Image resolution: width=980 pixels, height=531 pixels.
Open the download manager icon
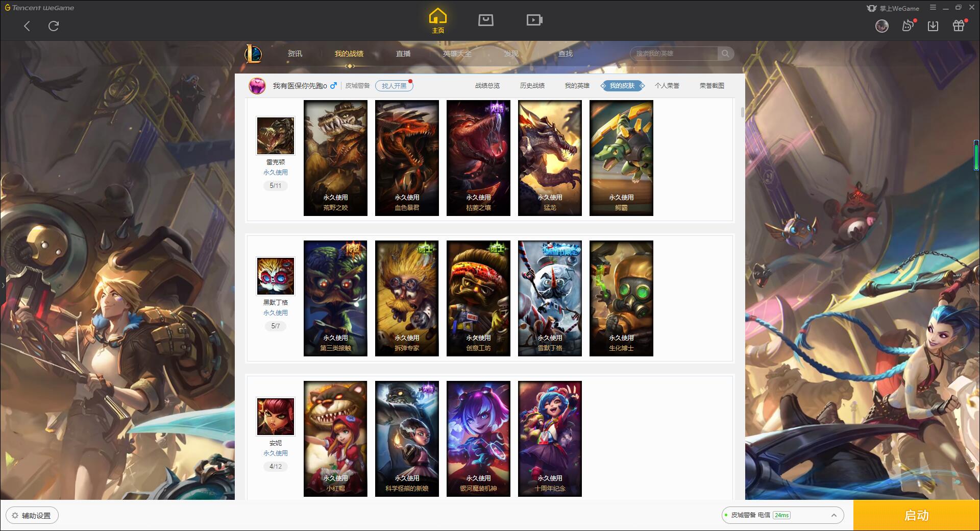[933, 26]
